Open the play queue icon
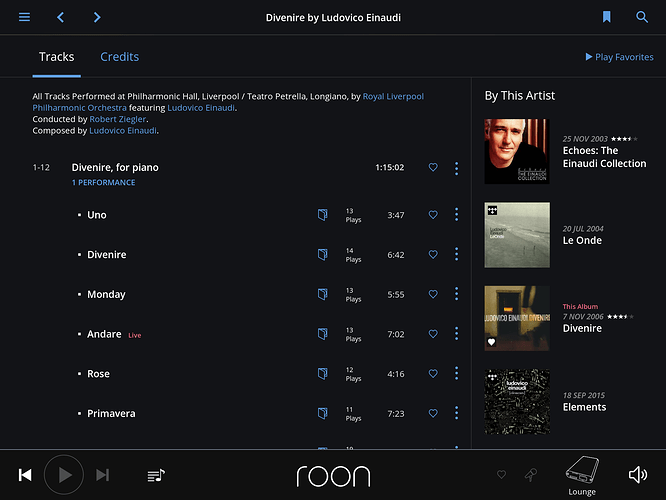The image size is (666, 500). click(156, 475)
